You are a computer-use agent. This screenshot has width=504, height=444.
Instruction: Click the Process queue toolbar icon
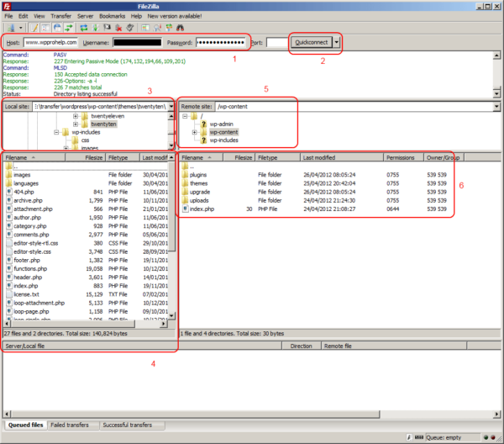(x=94, y=27)
